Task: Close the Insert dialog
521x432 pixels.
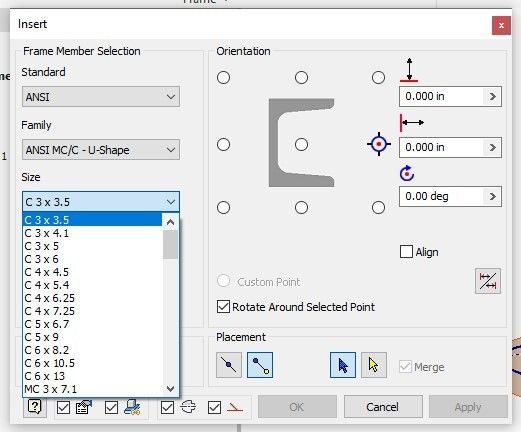Action: click(501, 25)
